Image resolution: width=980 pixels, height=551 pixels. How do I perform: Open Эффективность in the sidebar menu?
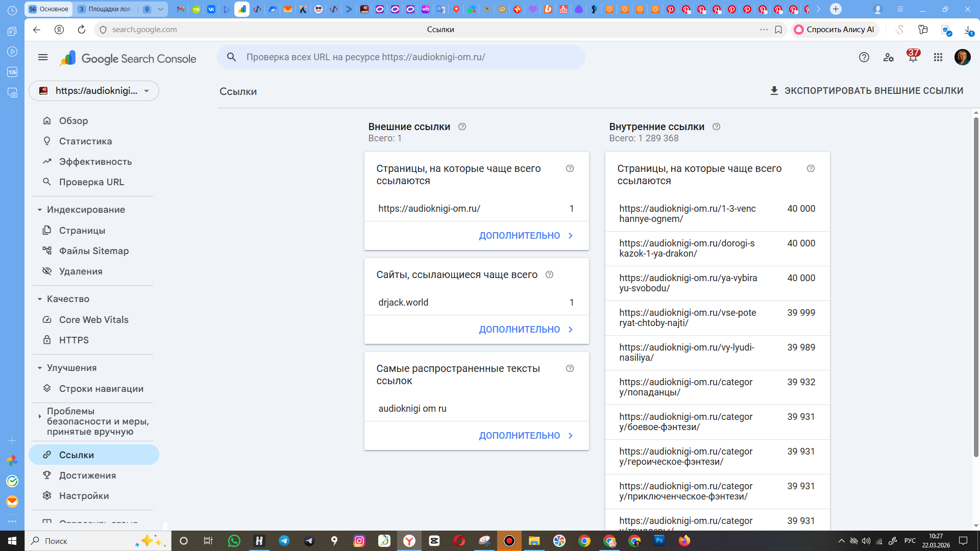(x=95, y=162)
